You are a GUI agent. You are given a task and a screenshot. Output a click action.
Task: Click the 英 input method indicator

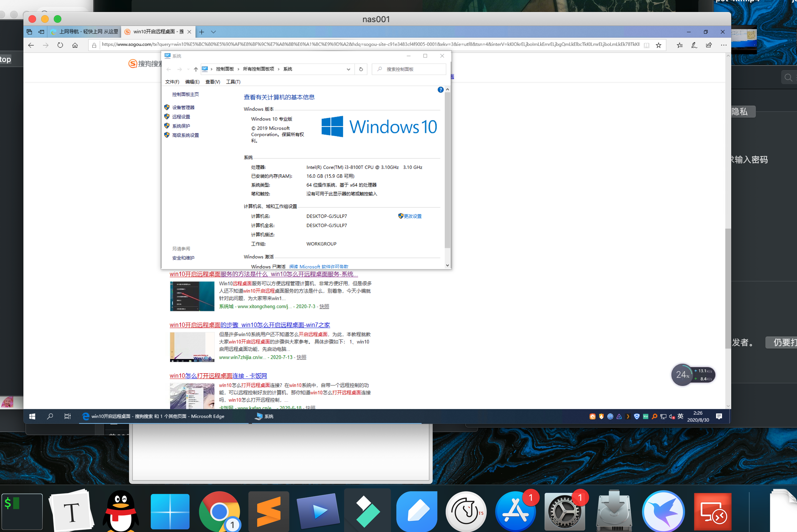coord(680,416)
